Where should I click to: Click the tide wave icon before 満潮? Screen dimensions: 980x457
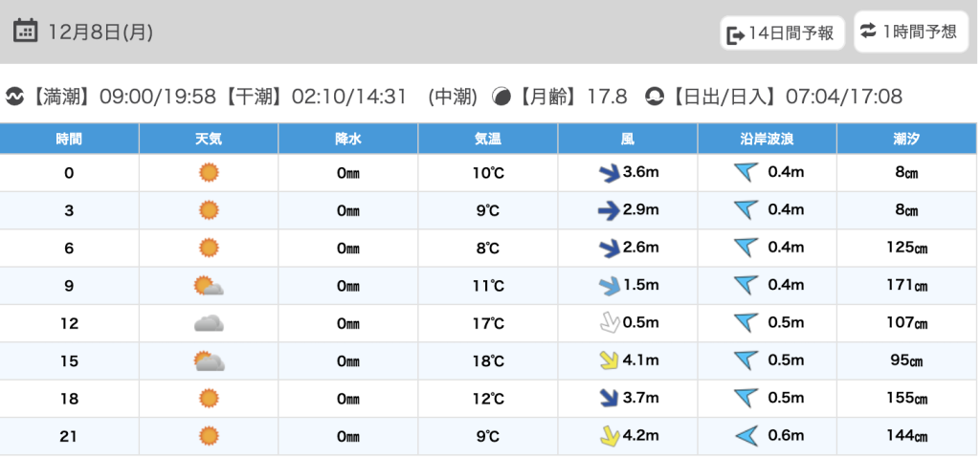click(14, 97)
